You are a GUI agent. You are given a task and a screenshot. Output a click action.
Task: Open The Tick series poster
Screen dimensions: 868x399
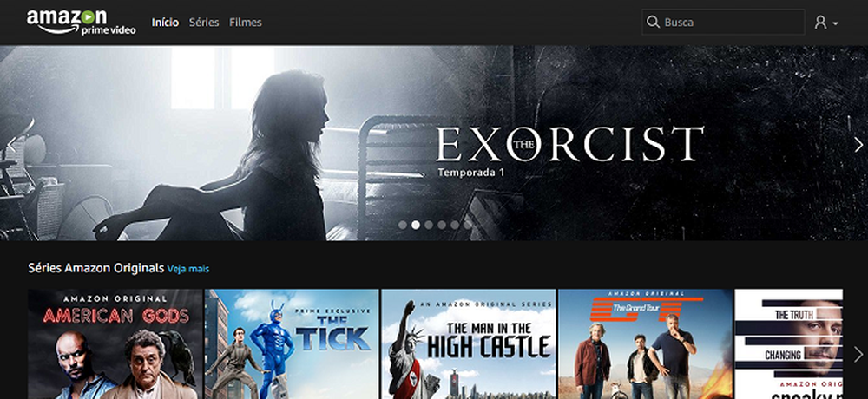pyautogui.click(x=292, y=343)
